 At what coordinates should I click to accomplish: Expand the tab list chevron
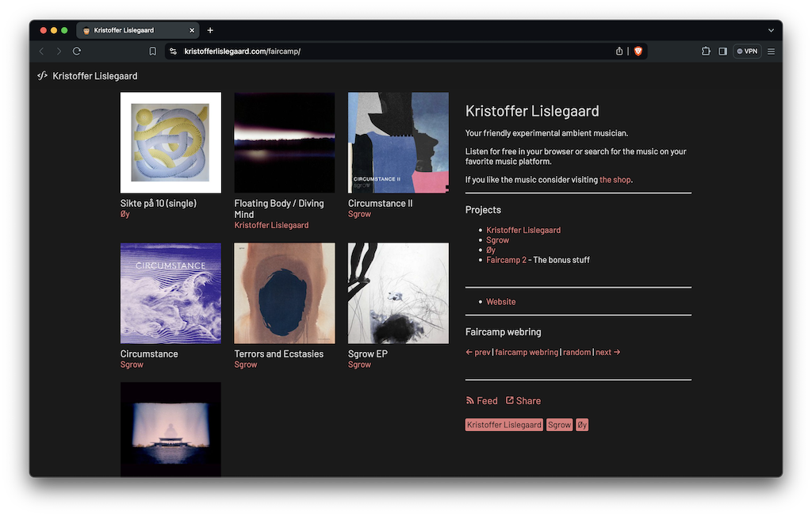tap(771, 30)
